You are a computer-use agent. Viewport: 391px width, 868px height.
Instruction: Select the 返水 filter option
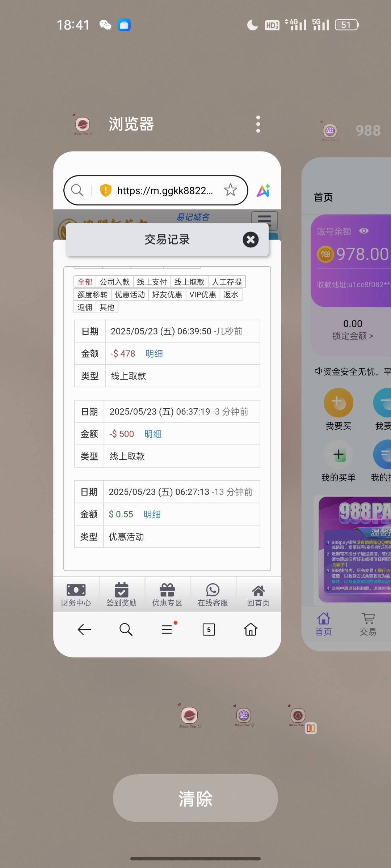231,294
